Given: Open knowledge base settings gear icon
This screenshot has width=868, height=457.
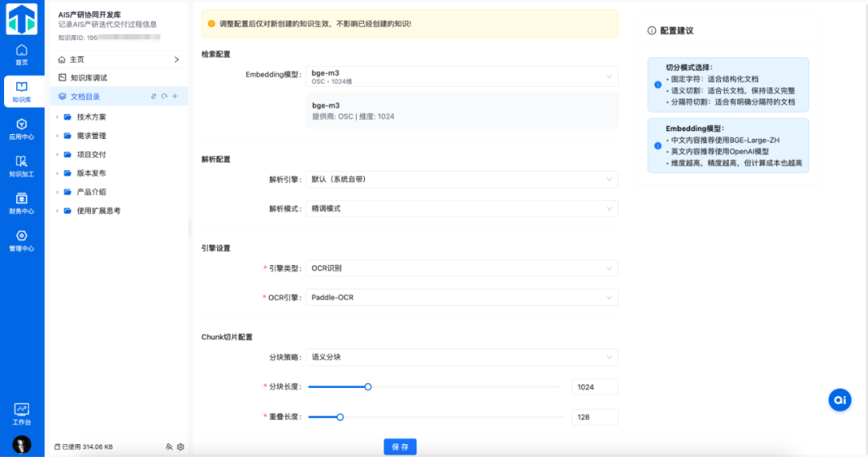Looking at the screenshot, I should point(181,447).
